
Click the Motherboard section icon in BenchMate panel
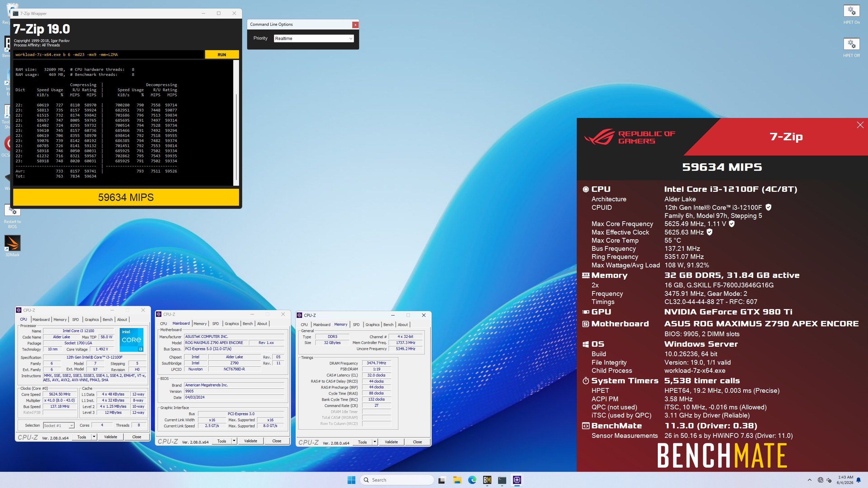coord(586,324)
